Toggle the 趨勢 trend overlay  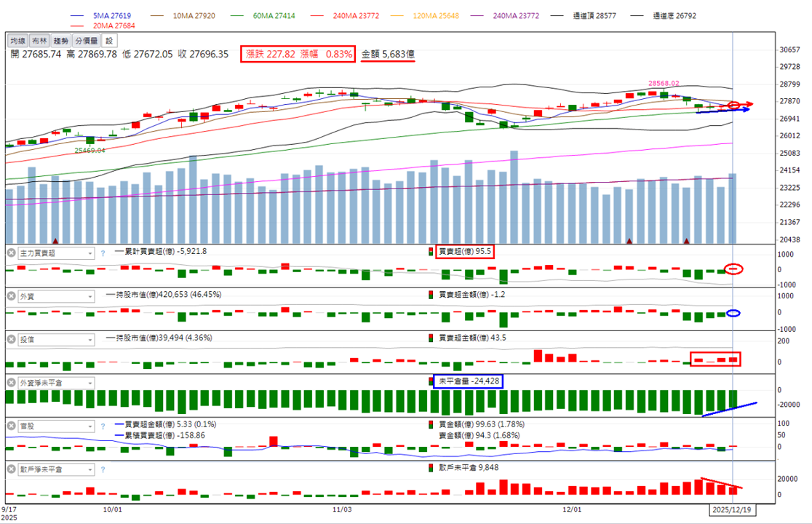coord(60,41)
